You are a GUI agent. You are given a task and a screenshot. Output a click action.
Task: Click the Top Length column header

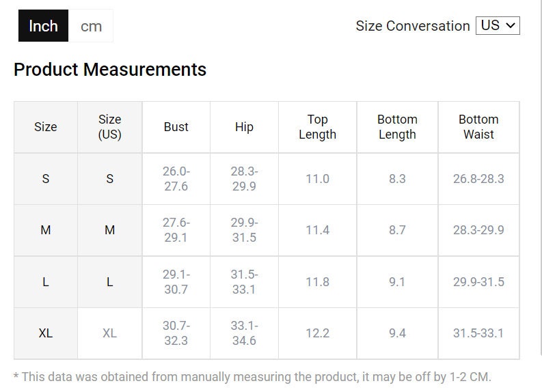(317, 127)
